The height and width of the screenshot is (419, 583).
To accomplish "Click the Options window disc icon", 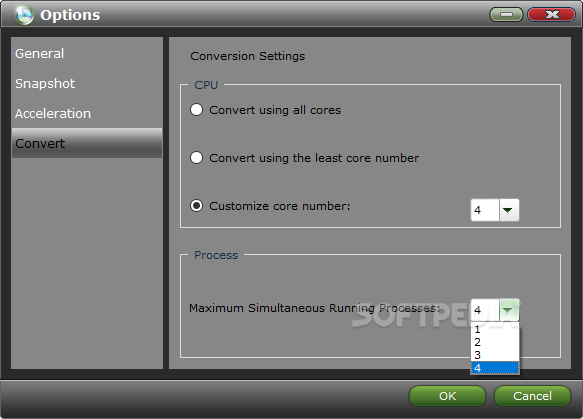I will 24,15.
